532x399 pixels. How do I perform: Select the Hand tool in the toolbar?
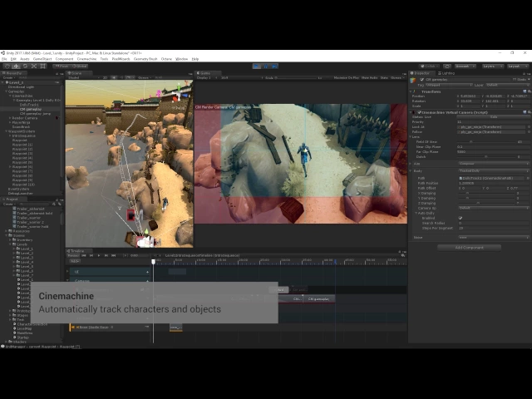tap(7, 66)
